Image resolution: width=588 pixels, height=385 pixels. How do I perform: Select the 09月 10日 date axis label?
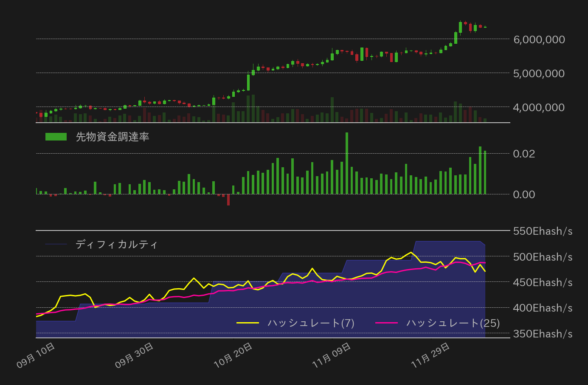36,355
